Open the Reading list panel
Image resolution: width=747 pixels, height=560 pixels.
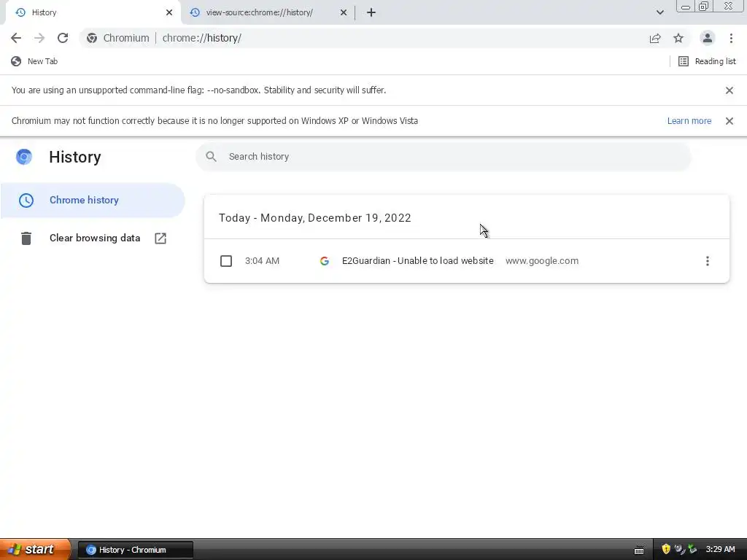coord(707,61)
